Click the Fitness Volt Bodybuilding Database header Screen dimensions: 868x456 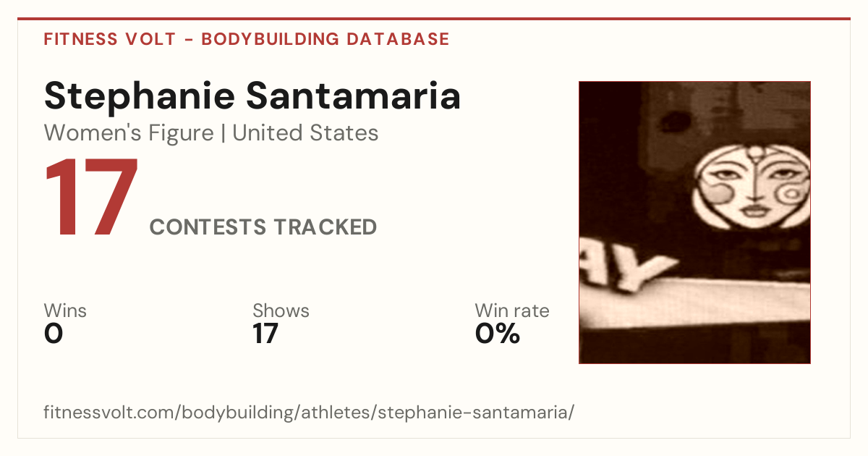[247, 39]
